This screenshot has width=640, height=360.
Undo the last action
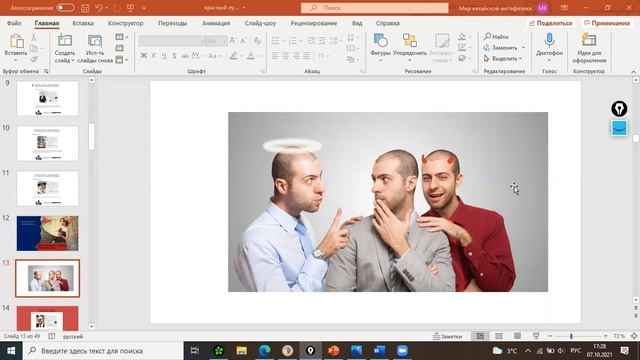coord(98,8)
